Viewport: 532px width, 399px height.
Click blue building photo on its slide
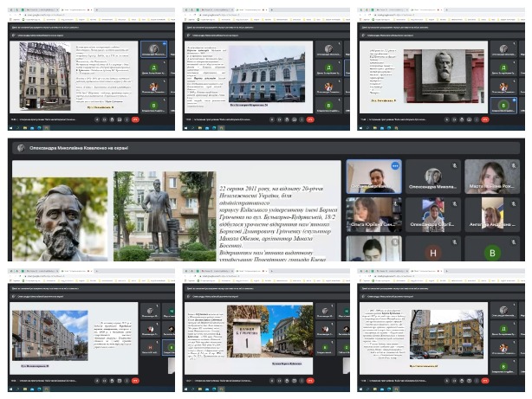pos(267,74)
